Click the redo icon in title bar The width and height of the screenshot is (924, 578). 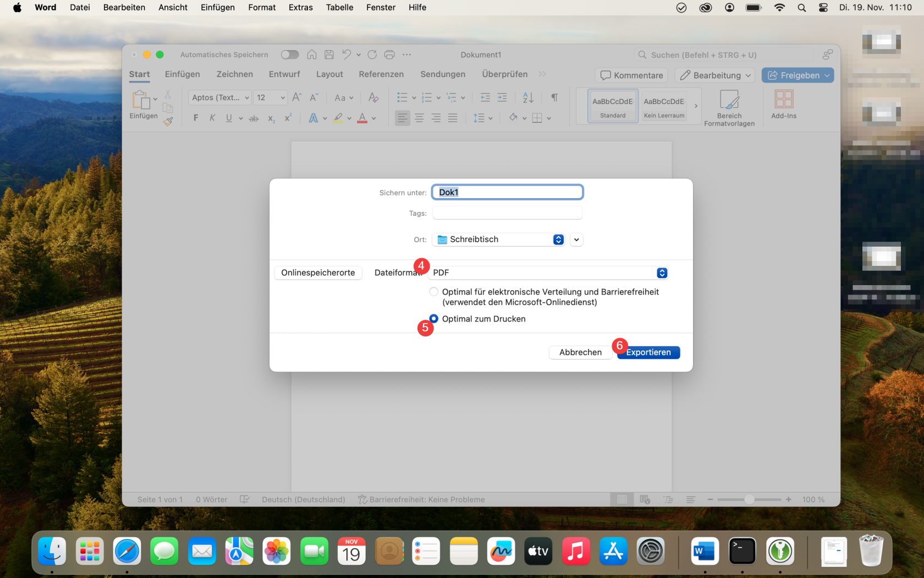[372, 54]
